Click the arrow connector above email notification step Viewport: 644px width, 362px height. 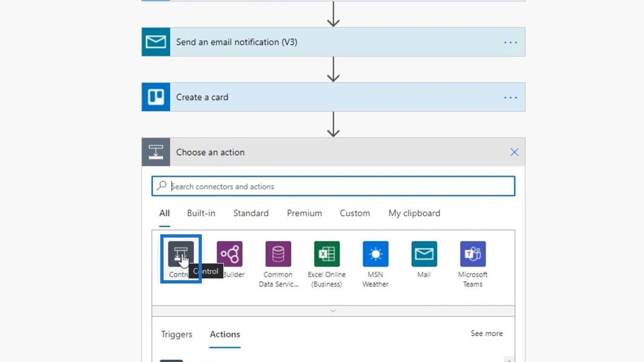tap(333, 14)
